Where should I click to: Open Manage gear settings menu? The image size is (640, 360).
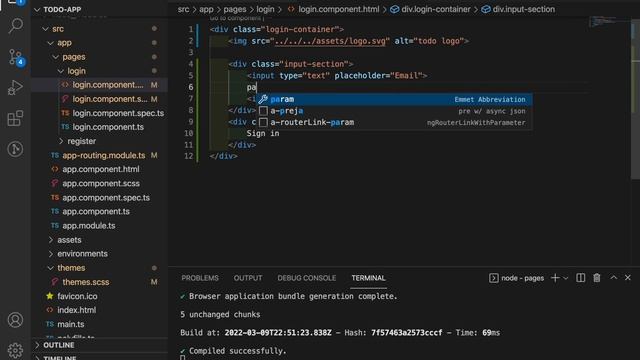point(16,350)
